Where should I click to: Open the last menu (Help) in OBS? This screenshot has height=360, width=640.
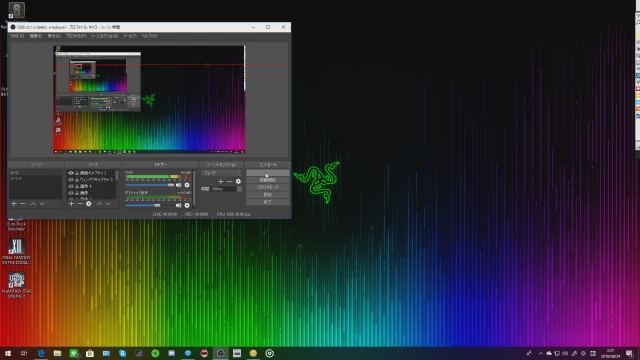coord(149,36)
